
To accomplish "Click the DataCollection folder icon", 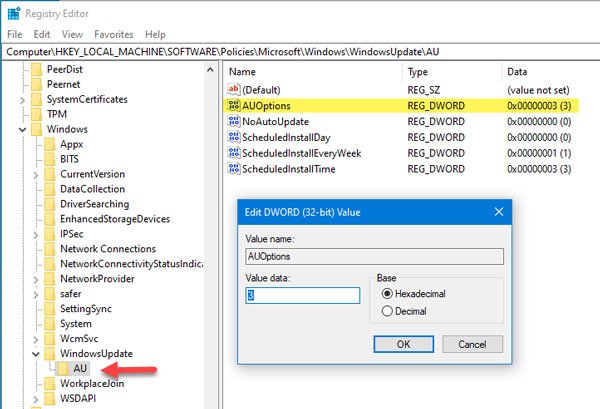I will [x=50, y=189].
